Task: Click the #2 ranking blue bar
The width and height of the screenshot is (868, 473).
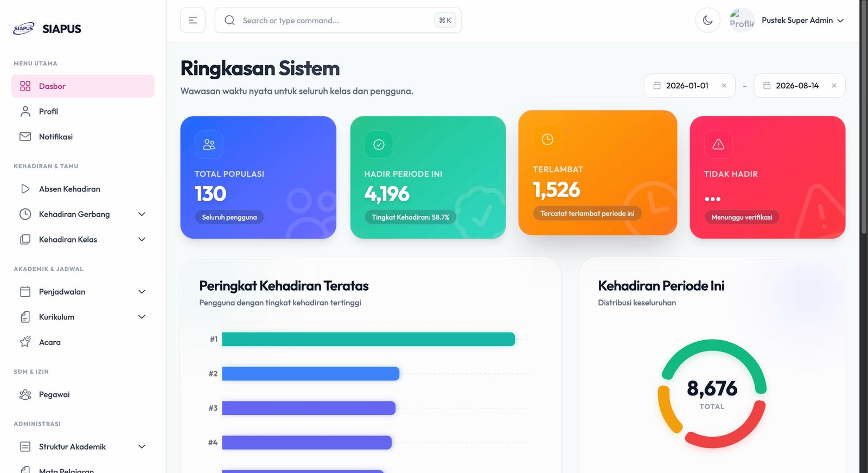Action: [311, 373]
